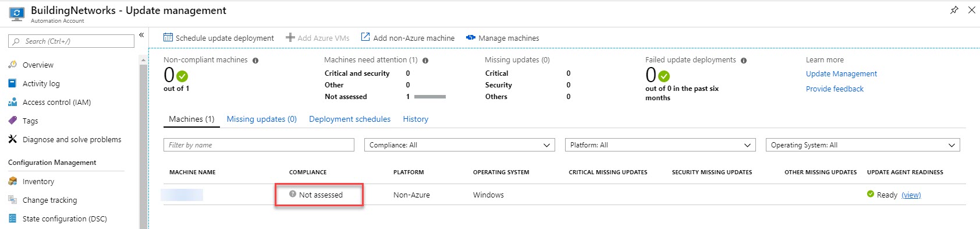Open the Deployment schedules tab
This screenshot has height=229, width=980.
(350, 119)
